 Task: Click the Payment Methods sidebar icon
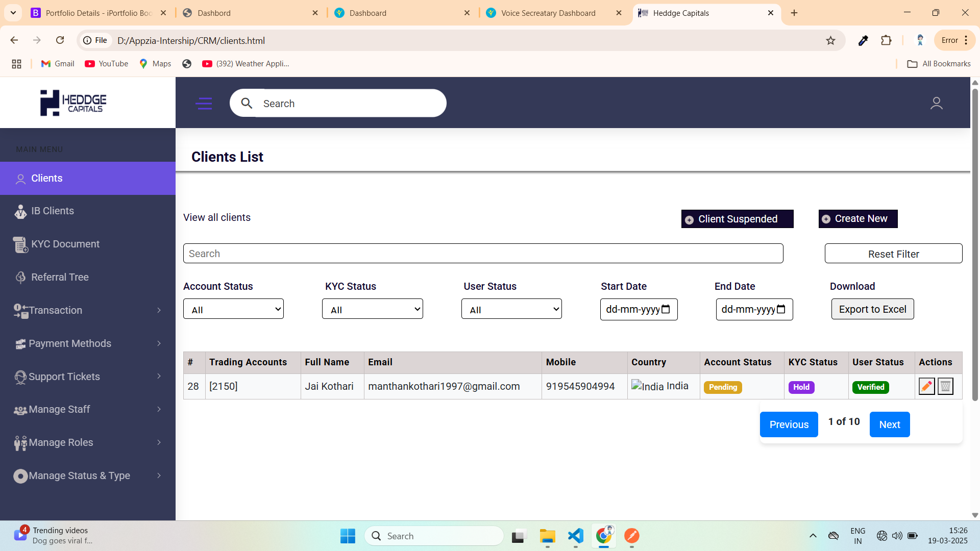click(20, 344)
